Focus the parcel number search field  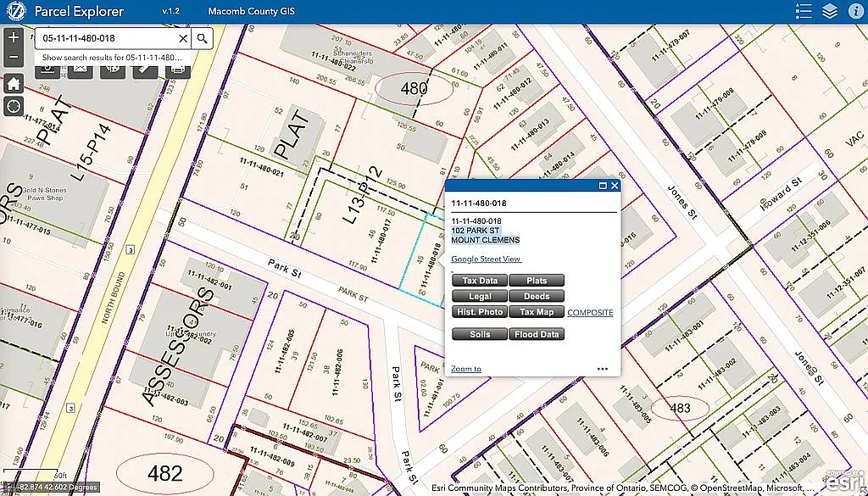[x=106, y=38]
